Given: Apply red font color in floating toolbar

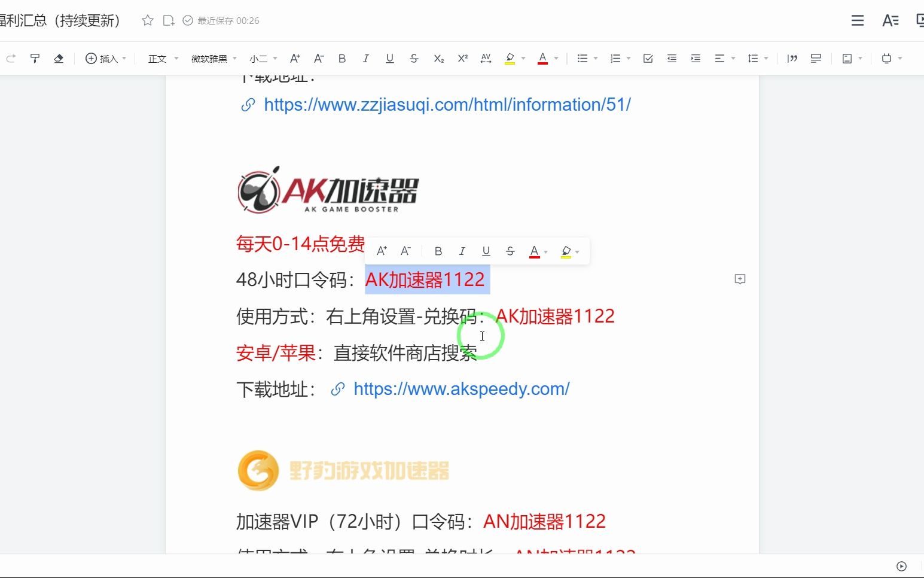Looking at the screenshot, I should tap(535, 251).
